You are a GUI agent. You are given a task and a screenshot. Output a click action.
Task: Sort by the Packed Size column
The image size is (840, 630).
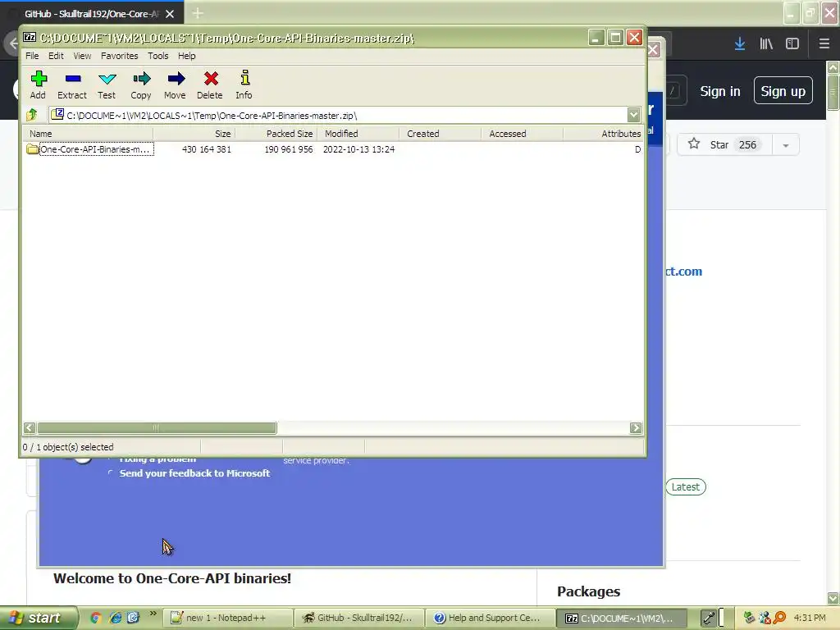tap(276, 134)
